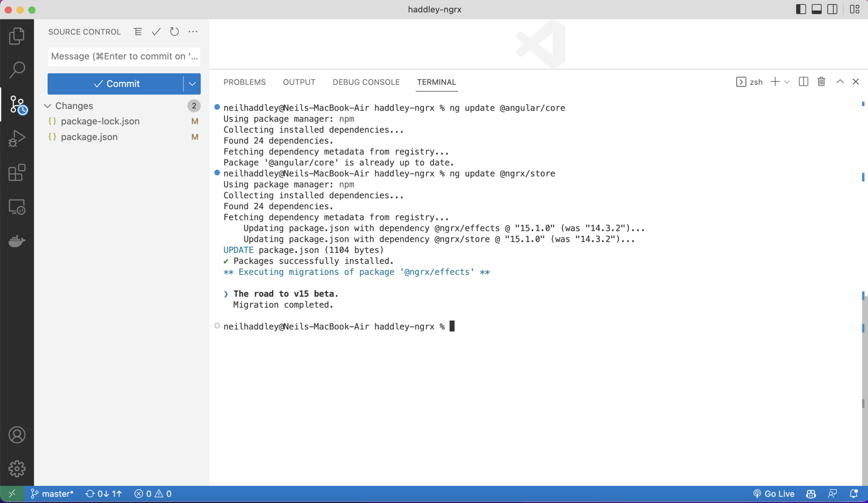Kill terminal with the trash icon
The height and width of the screenshot is (503, 868).
pyautogui.click(x=821, y=82)
